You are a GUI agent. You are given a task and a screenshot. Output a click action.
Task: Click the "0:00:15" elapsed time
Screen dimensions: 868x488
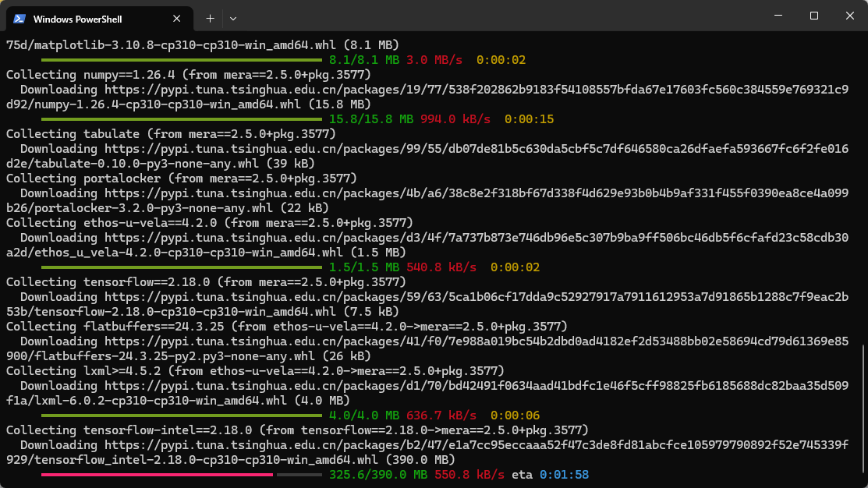(x=530, y=119)
